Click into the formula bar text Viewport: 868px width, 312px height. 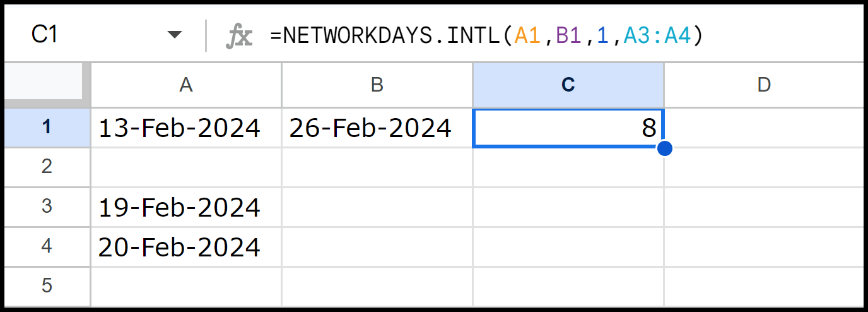(486, 36)
